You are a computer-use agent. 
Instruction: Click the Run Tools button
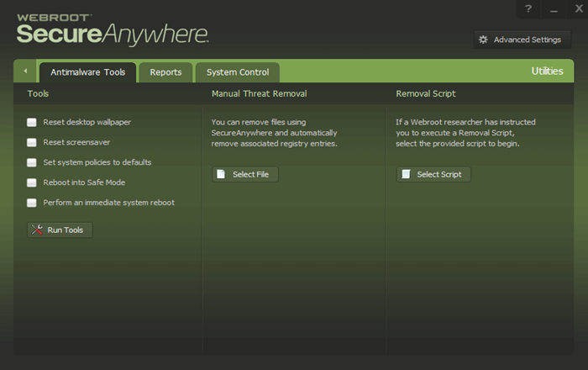(60, 230)
